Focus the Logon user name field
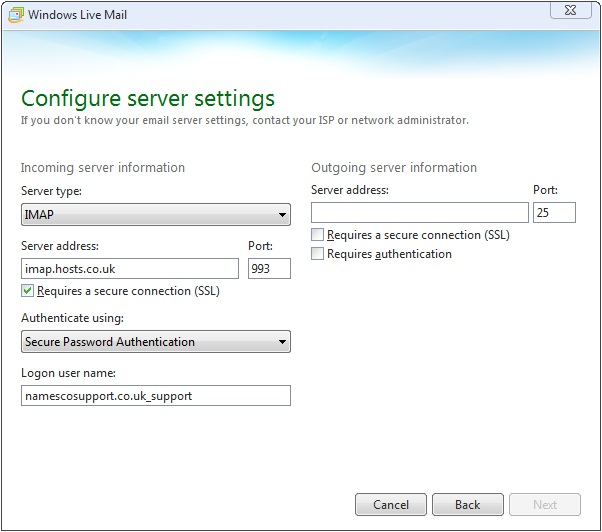The height and width of the screenshot is (532, 602). tap(156, 396)
